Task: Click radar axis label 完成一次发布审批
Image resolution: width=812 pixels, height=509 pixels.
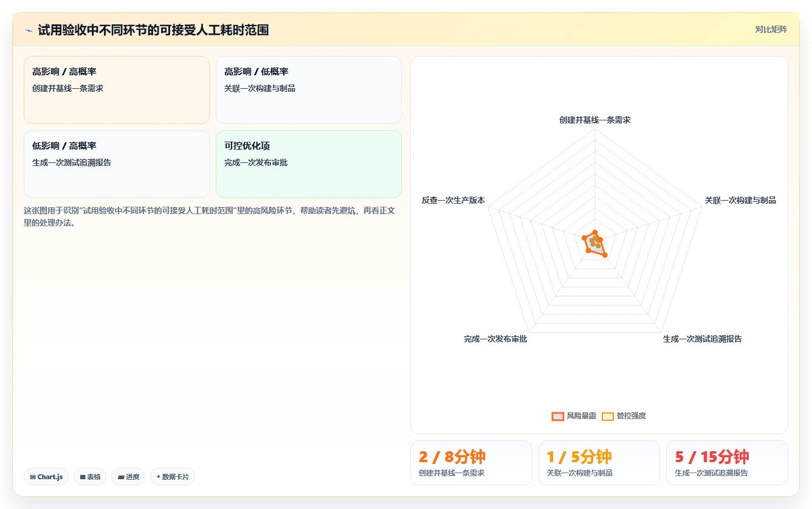Action: point(495,339)
